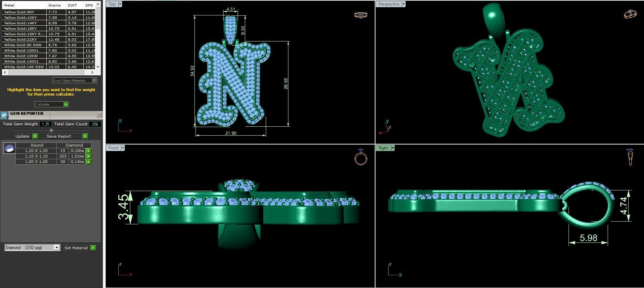Image resolution: width=644 pixels, height=288 pixels.
Task: Select the Yellow Gold:9KY row
Action: (x=49, y=12)
